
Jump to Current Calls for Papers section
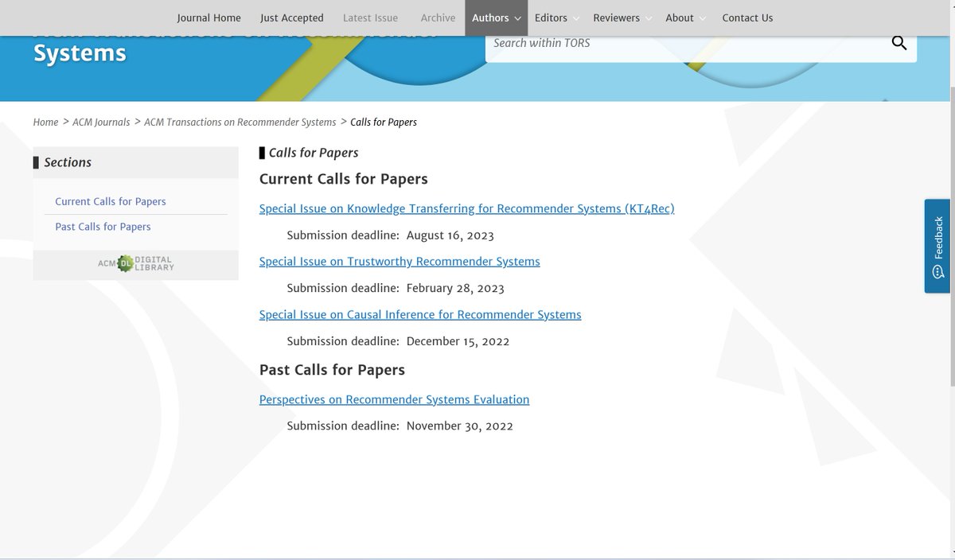111,201
